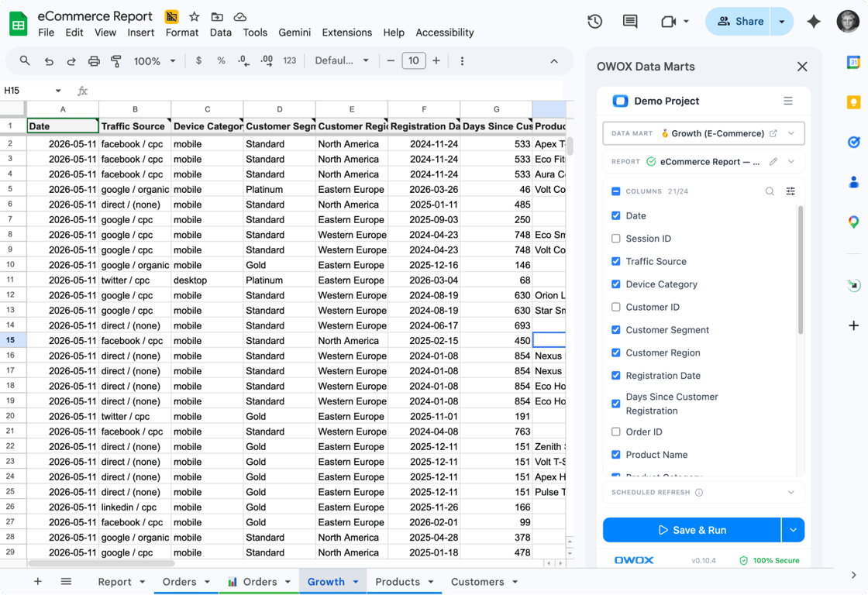
Task: Uncheck the Device Category checkbox
Action: pos(615,284)
